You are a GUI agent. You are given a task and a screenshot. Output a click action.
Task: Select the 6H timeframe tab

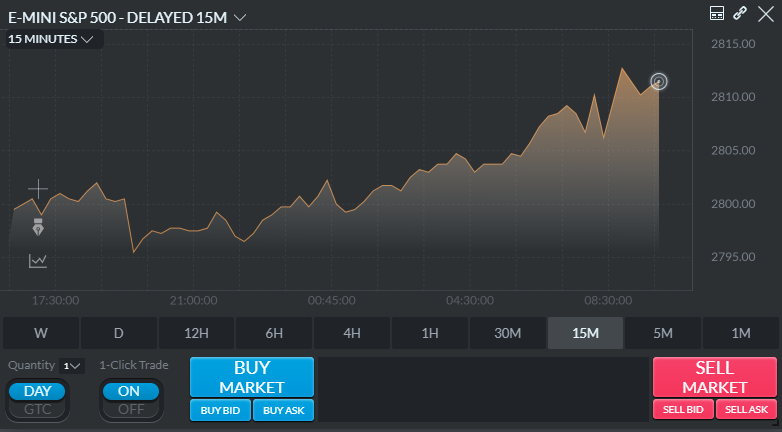(x=274, y=333)
